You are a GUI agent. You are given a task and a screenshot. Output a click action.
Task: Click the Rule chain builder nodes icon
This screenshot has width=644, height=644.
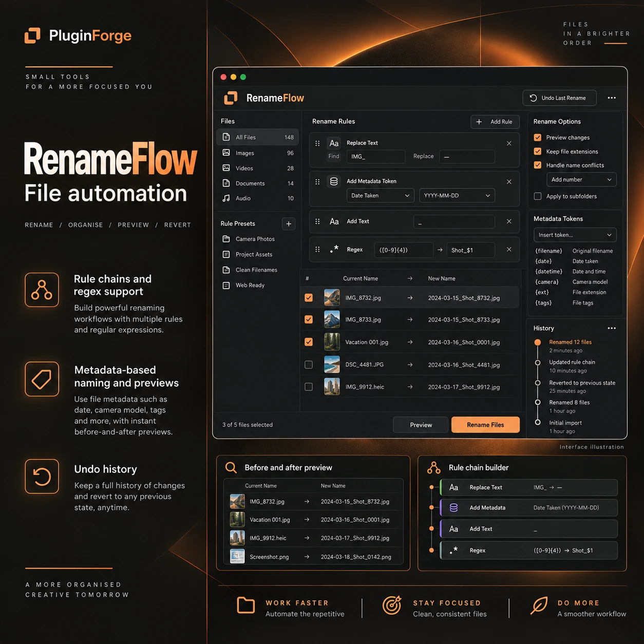tap(434, 467)
